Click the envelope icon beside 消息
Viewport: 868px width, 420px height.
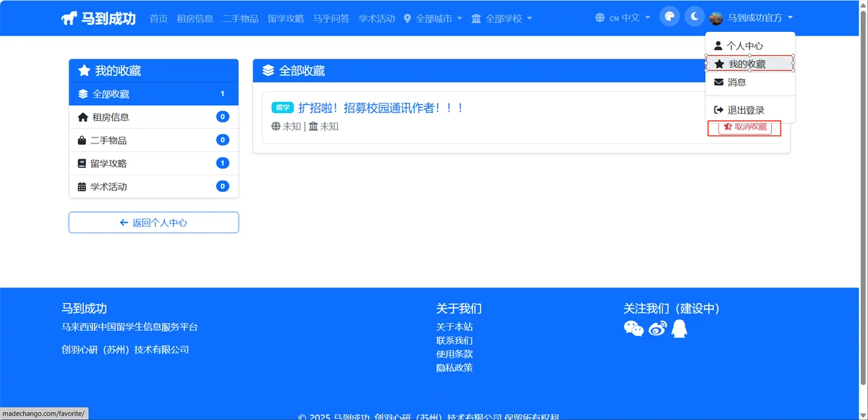click(x=718, y=82)
